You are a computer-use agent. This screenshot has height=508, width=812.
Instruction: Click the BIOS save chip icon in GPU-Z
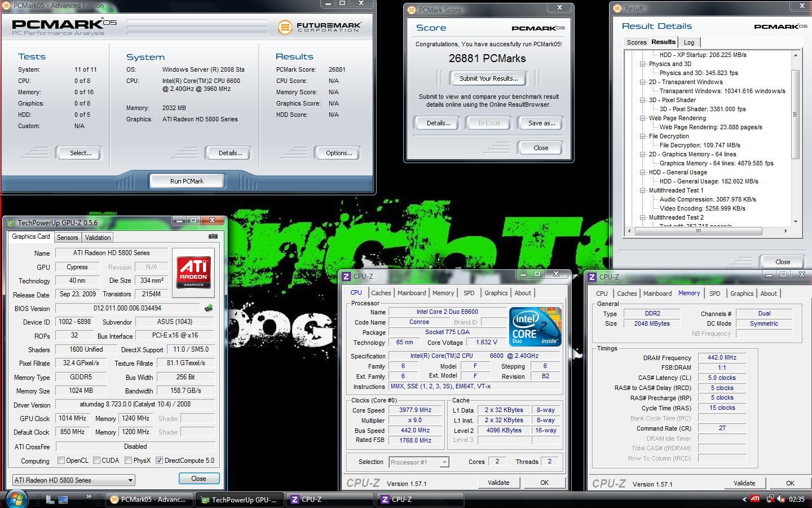pyautogui.click(x=209, y=308)
